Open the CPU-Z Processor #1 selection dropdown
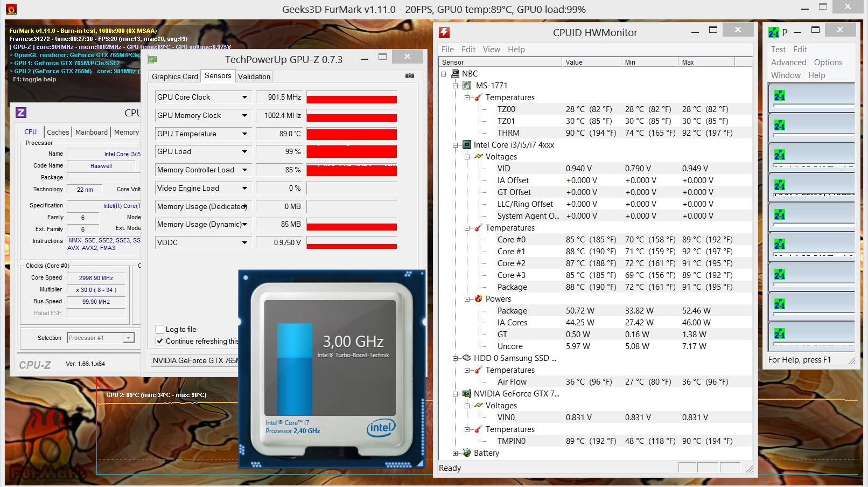 129,338
